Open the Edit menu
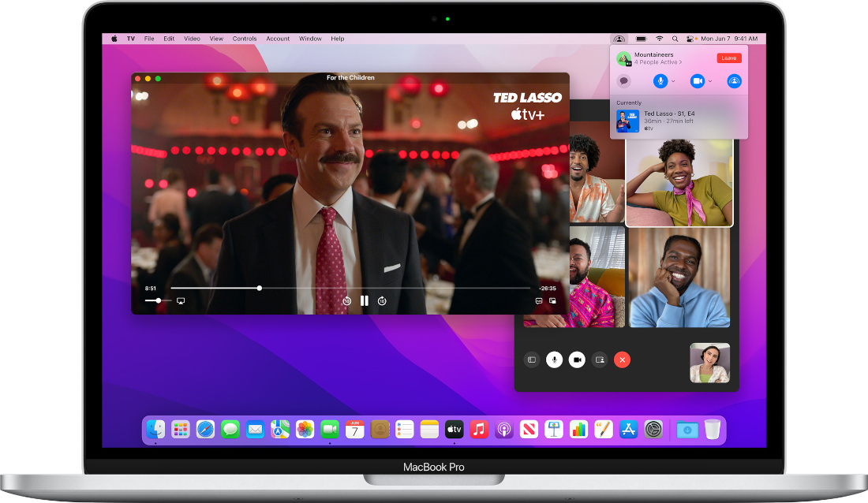The height and width of the screenshot is (503, 868). (169, 39)
